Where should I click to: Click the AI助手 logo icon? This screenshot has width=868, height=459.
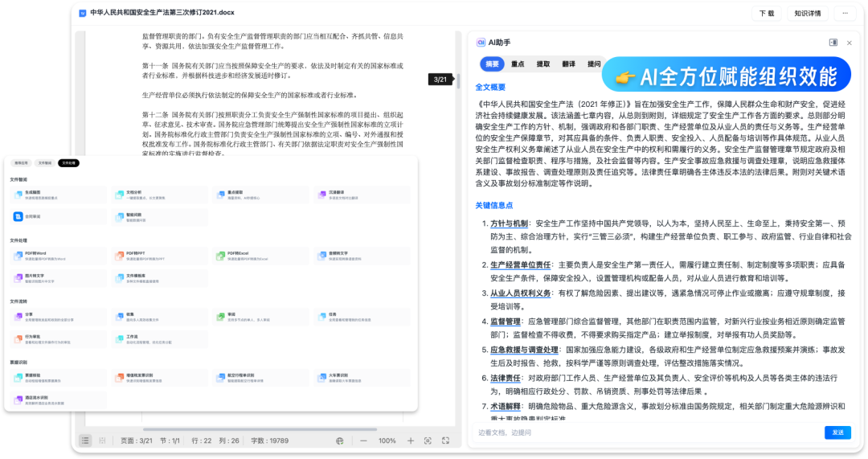pyautogui.click(x=481, y=42)
